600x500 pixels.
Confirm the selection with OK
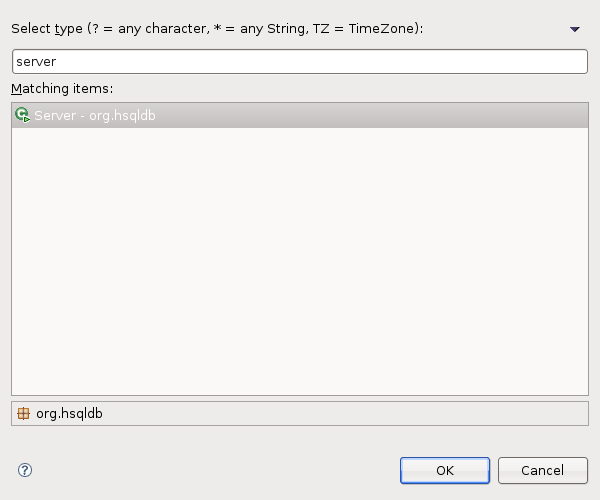pos(445,470)
